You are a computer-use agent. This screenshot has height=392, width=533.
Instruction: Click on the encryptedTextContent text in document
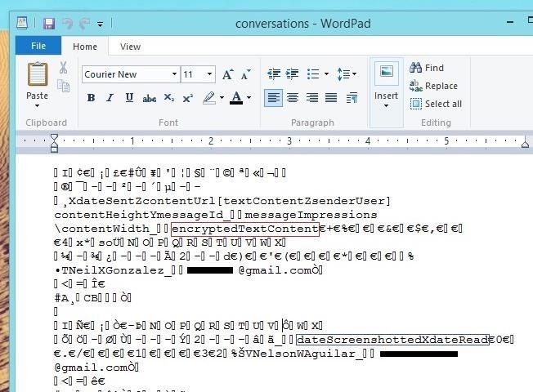[x=244, y=229]
